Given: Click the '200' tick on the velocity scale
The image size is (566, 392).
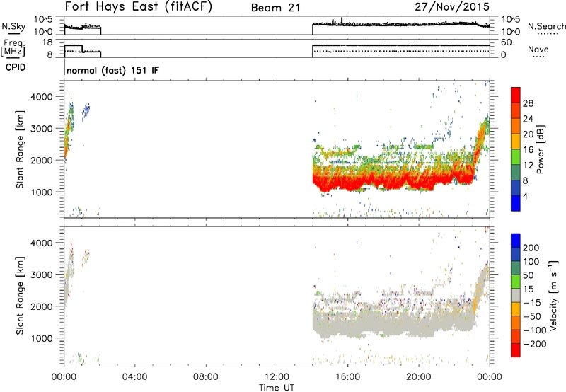Looking at the screenshot, I should coord(531,248).
